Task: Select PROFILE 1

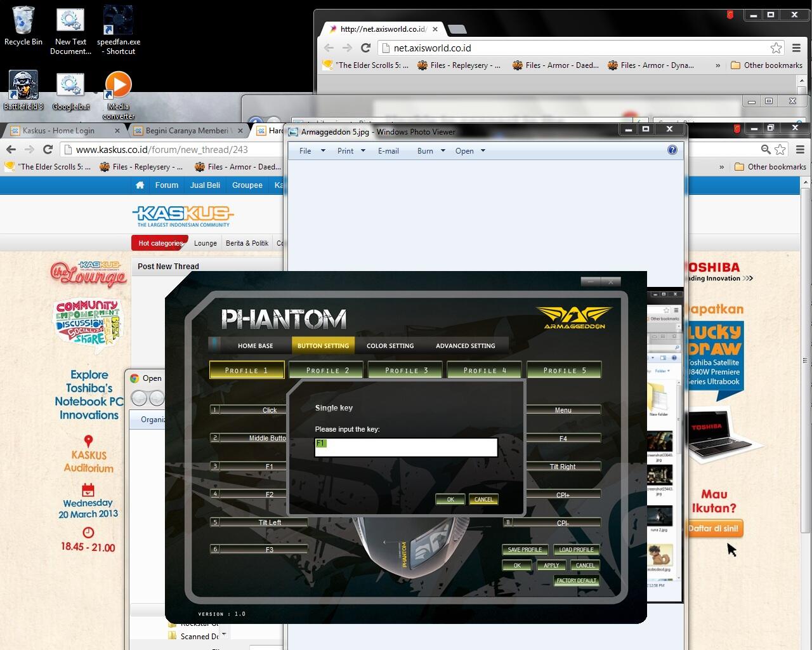Action: 247,370
